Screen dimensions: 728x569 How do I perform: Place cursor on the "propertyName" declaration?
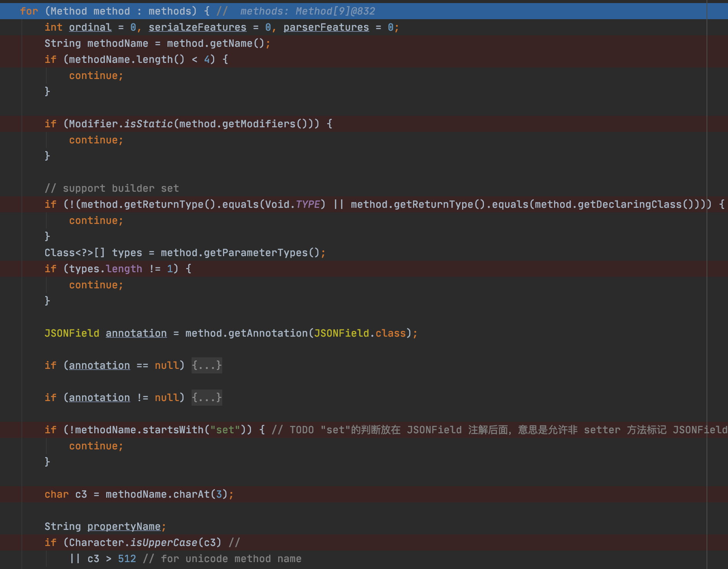click(124, 526)
